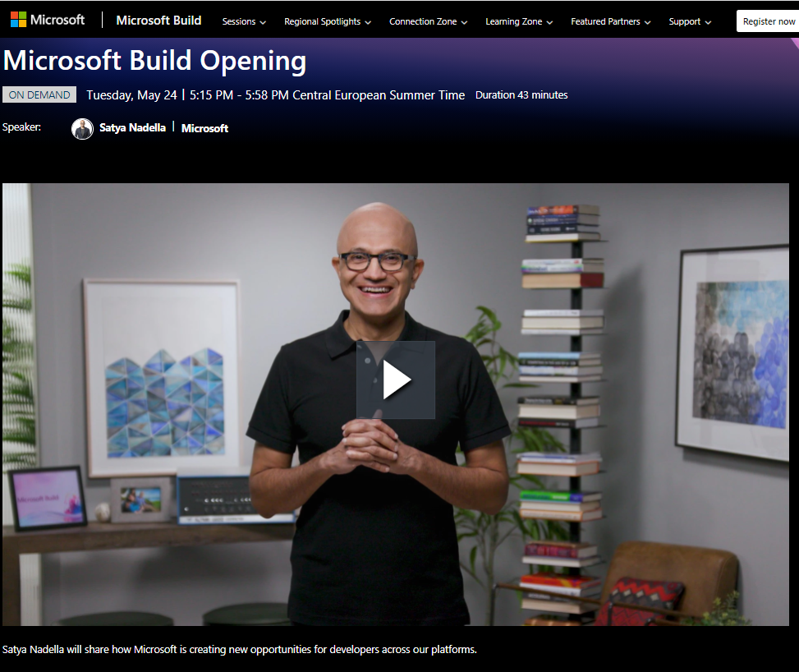Expand the Regional Spotlights menu
Screen dimensions: 799x672
click(x=328, y=21)
